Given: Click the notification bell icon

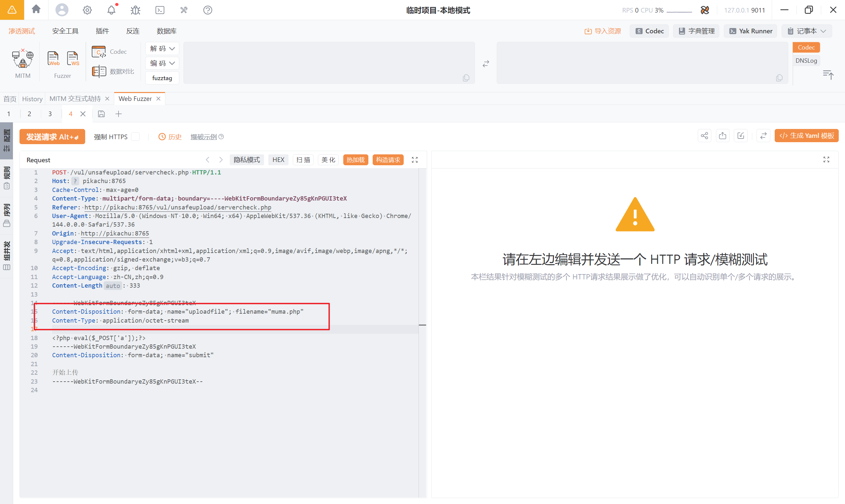Looking at the screenshot, I should [x=111, y=10].
